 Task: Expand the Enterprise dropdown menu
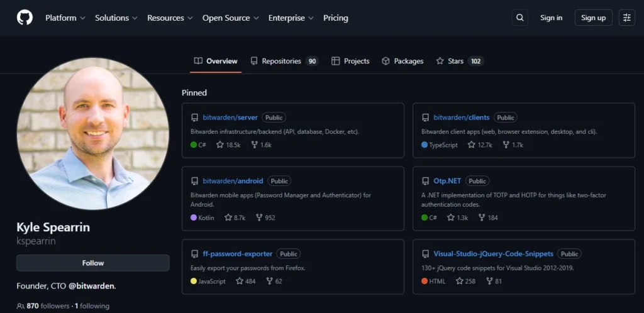291,18
